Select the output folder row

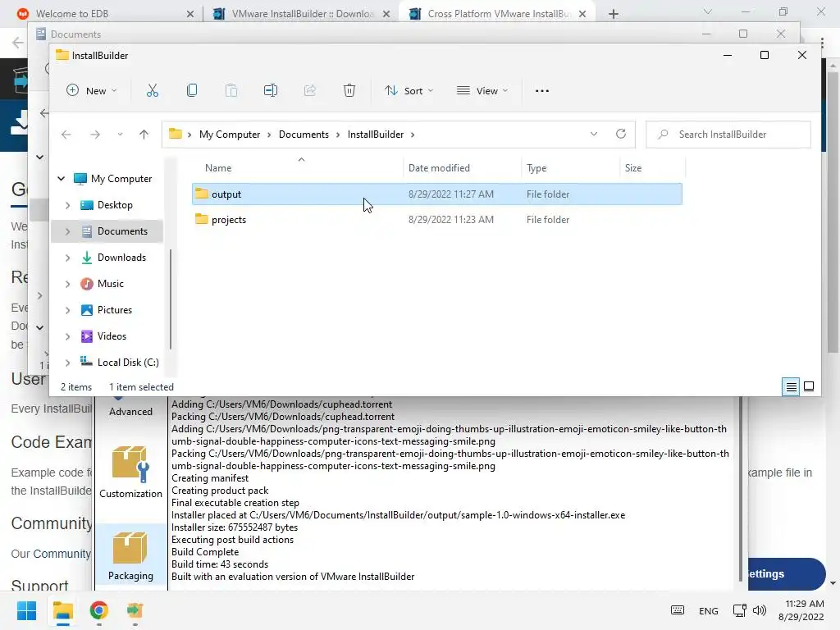click(437, 194)
